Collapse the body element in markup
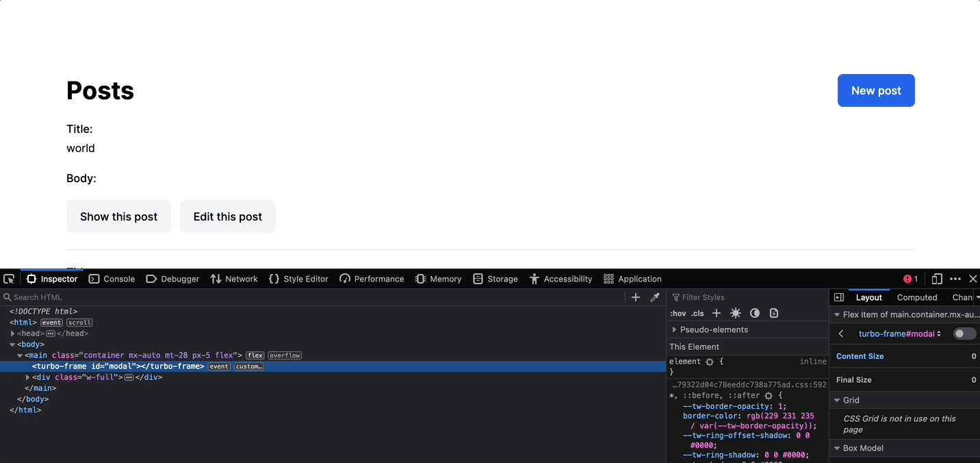Image resolution: width=980 pixels, height=463 pixels. tap(12, 345)
